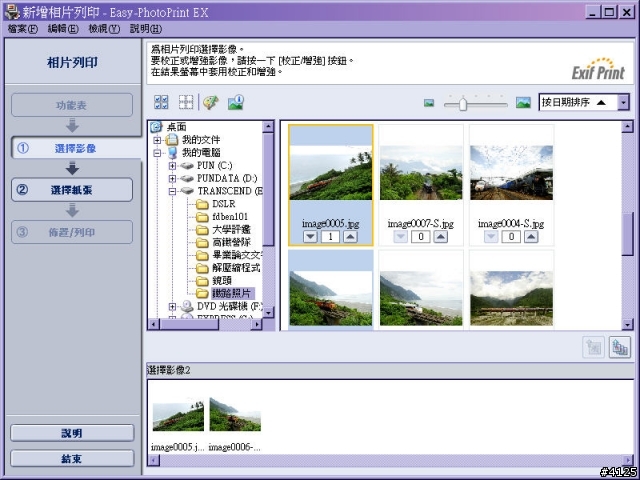Viewport: 640px width, 480px height.
Task: Select the 畢業論文 folder
Action: pyautogui.click(x=237, y=256)
